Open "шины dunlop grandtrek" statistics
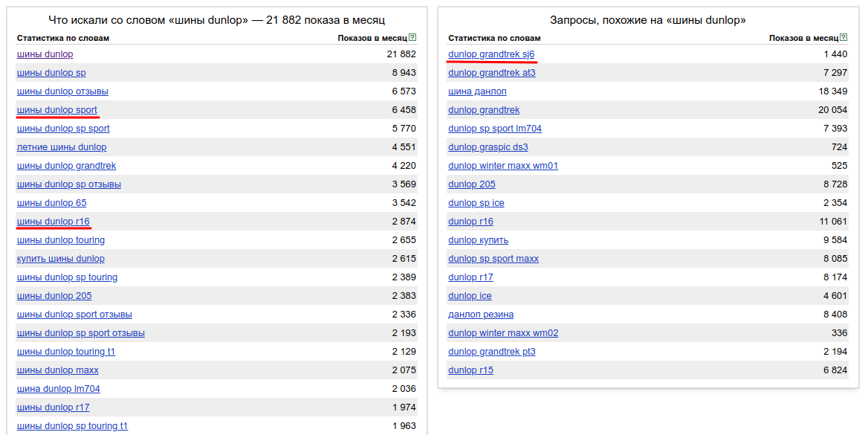This screenshot has width=868, height=435. 66,166
